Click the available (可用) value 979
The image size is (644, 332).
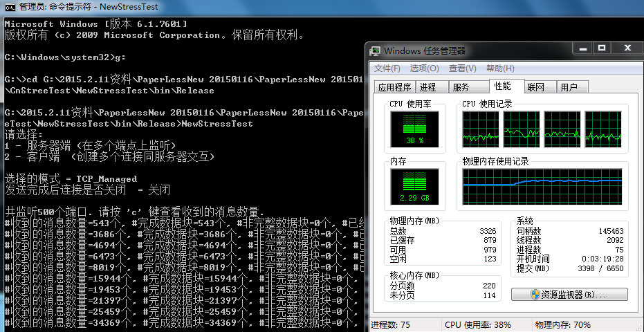pyautogui.click(x=490, y=250)
